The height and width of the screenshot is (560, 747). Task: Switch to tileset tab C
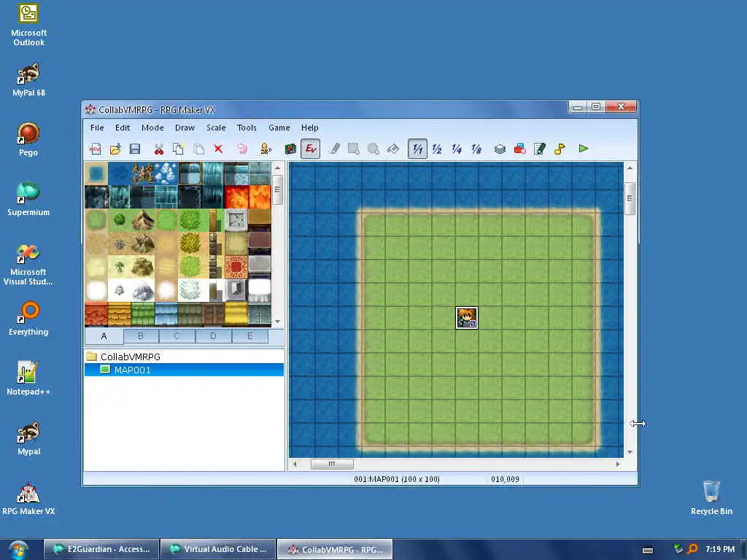click(x=177, y=335)
